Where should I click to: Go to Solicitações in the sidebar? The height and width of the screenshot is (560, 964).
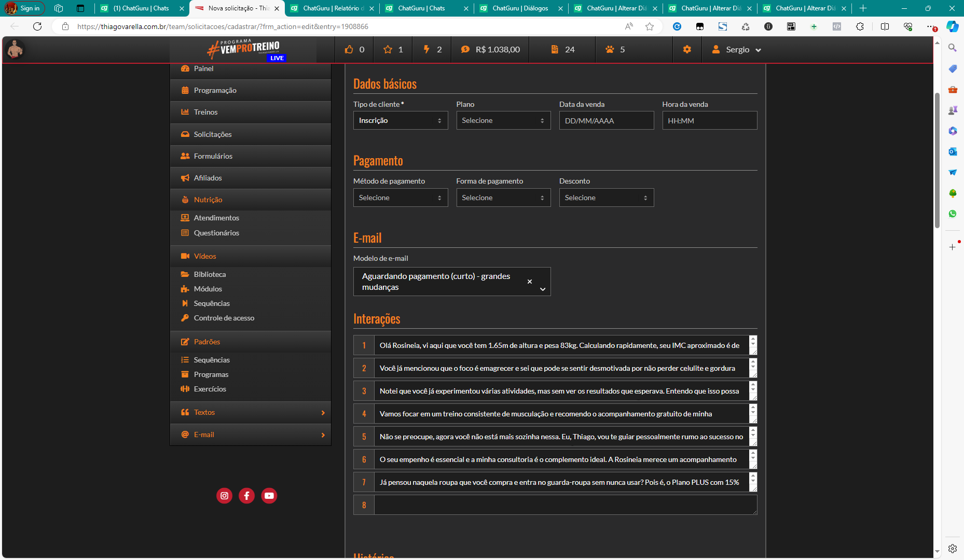[213, 134]
